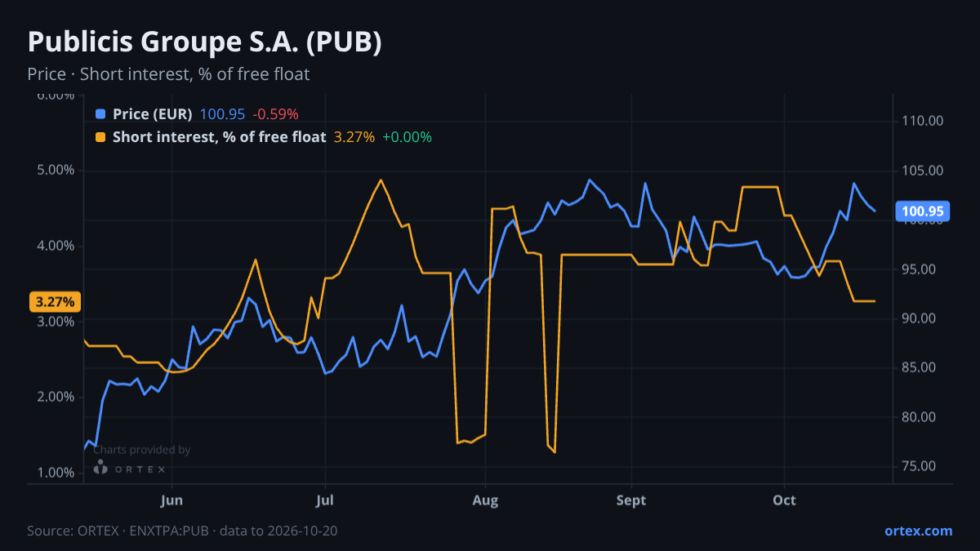This screenshot has width=980, height=551.
Task: Click the subtitle Price · Short interest, % of free float
Action: tap(168, 74)
